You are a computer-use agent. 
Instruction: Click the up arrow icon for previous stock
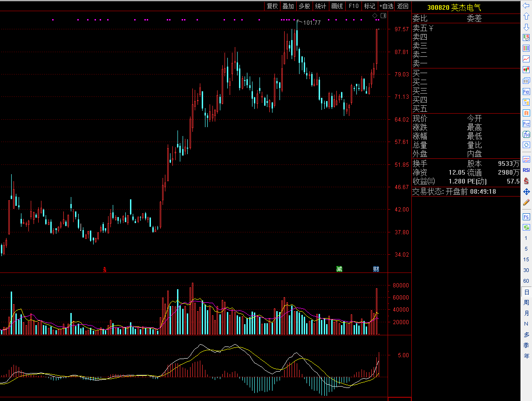click(526, 16)
